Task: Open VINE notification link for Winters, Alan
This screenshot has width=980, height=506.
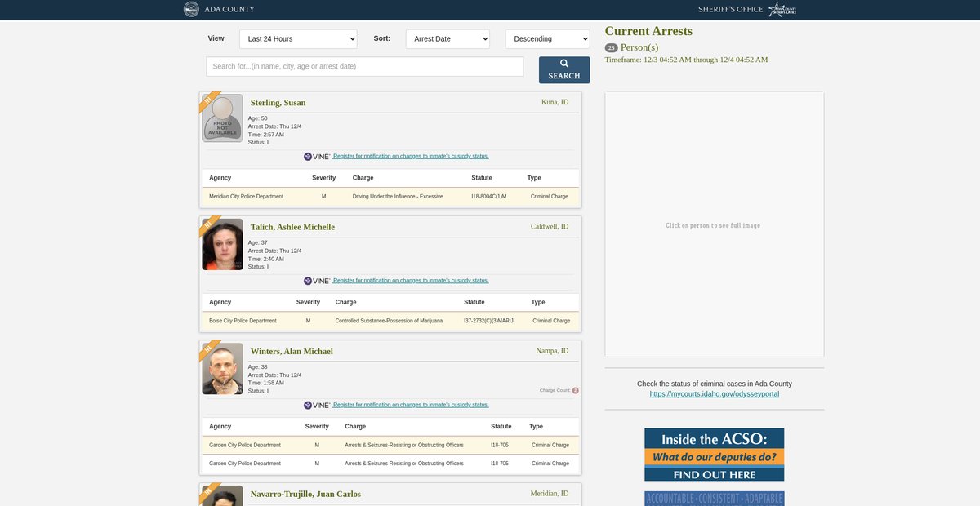Action: coord(411,405)
